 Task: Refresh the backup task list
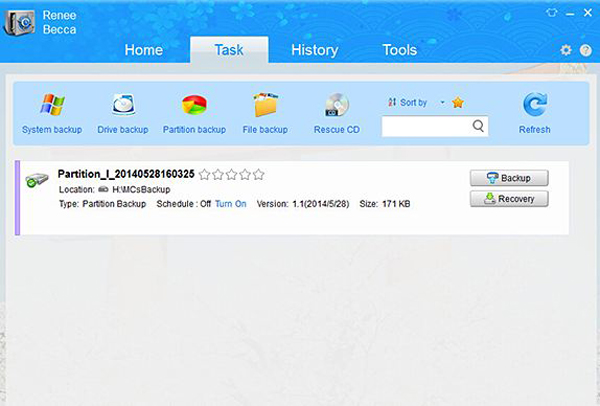[x=534, y=112]
